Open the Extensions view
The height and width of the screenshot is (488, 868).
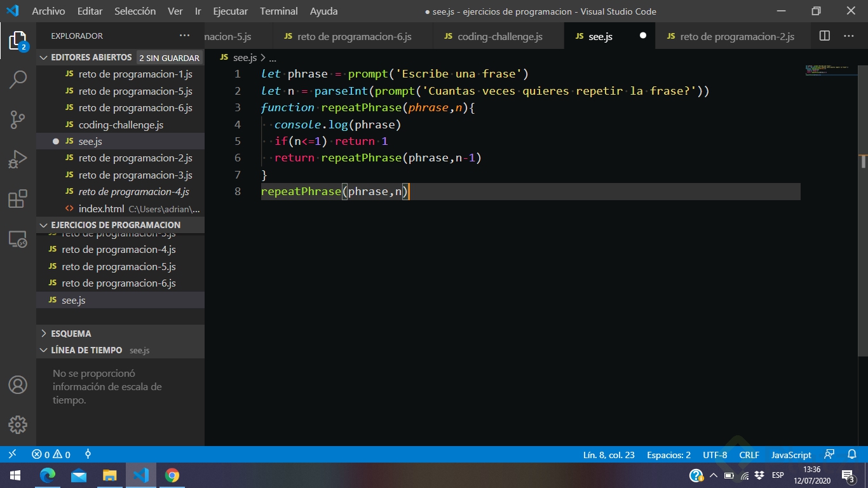pyautogui.click(x=18, y=198)
